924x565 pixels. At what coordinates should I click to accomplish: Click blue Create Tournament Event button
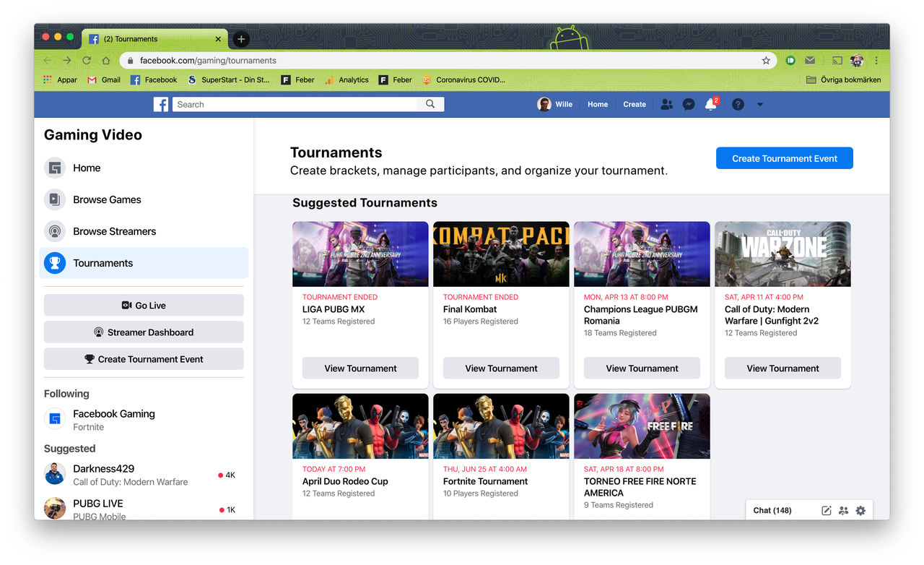click(x=785, y=158)
